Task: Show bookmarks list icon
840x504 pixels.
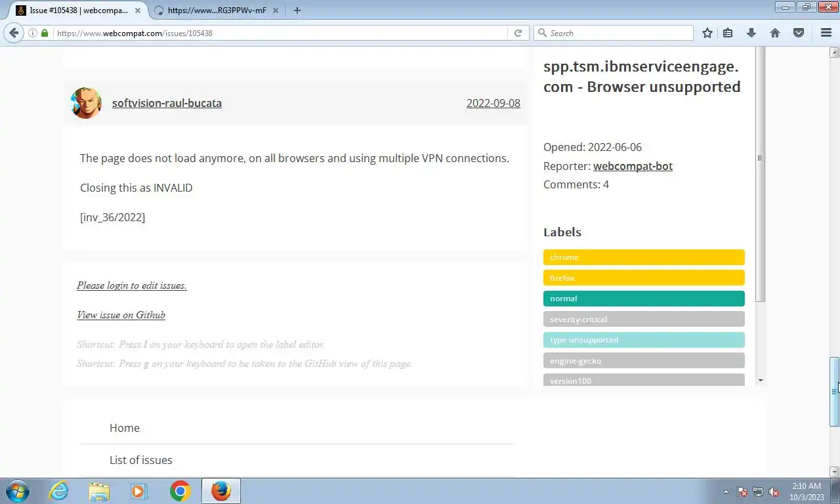Action: [728, 33]
